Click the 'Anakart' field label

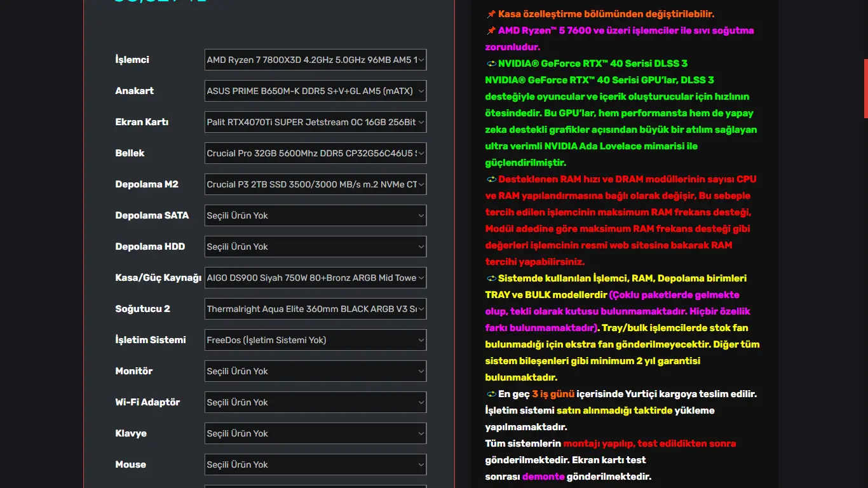pos(135,91)
